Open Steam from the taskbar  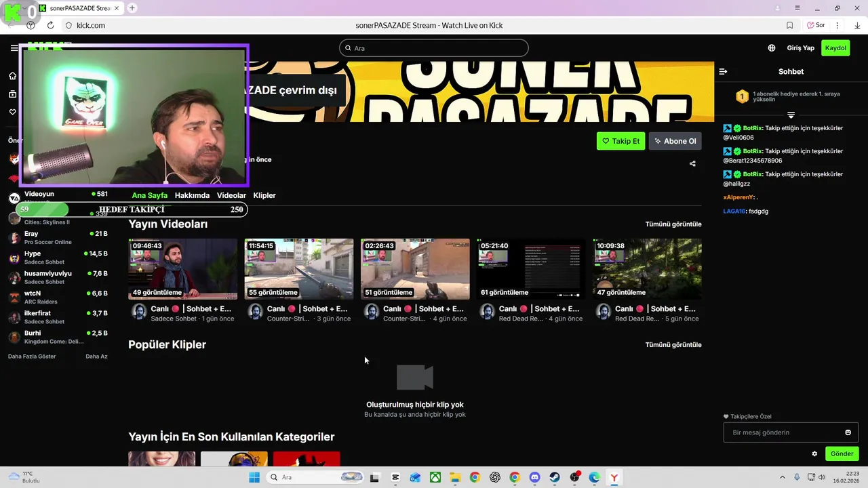click(x=555, y=477)
